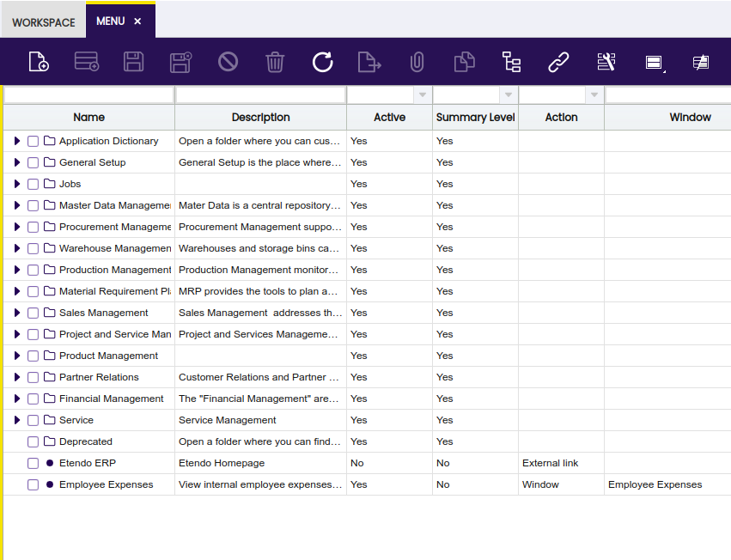Create a new record in form view

point(39,62)
